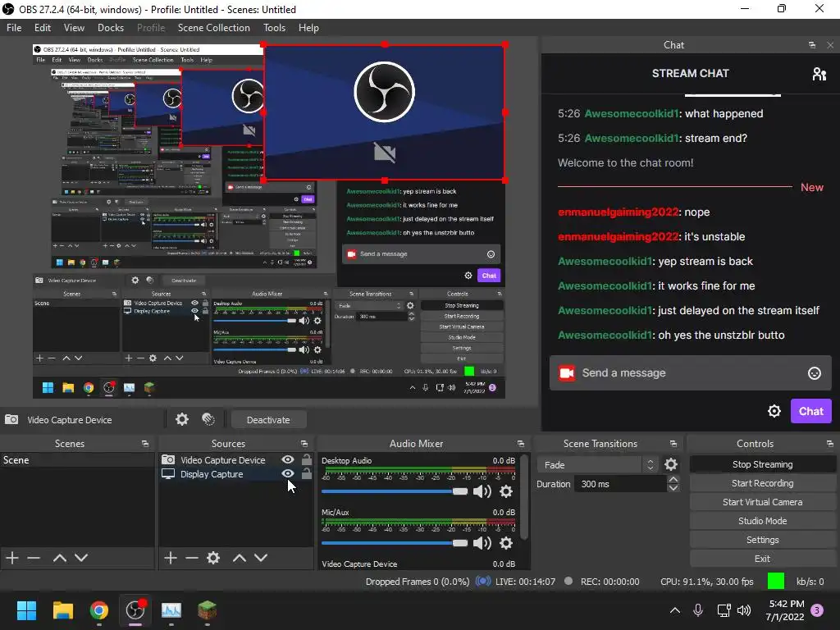Toggle visibility of Display Capture source
This screenshot has height=630, width=840.
coord(288,473)
